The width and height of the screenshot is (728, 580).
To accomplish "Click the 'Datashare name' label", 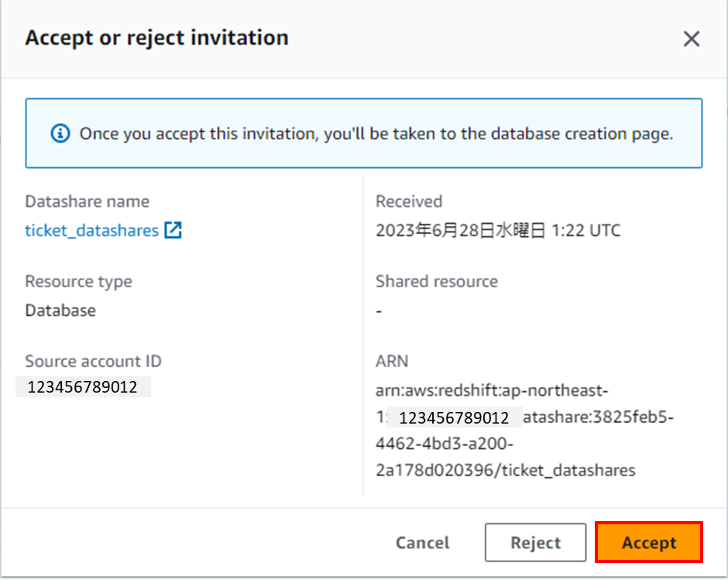I will click(87, 201).
